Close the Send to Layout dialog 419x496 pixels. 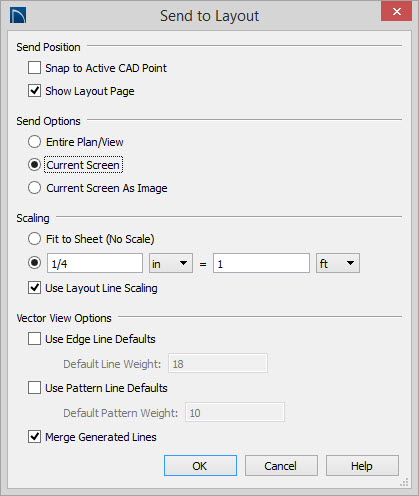(396, 12)
